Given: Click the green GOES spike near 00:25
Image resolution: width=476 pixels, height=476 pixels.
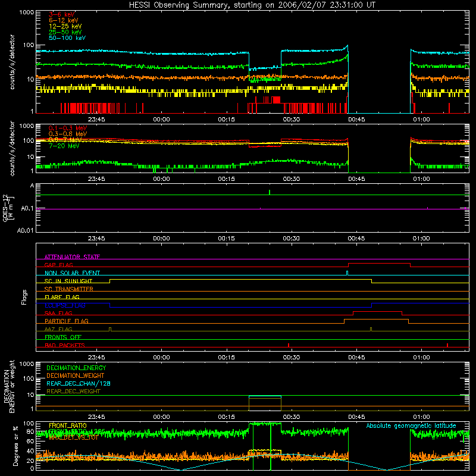Looking at the screenshot, I should point(270,192).
